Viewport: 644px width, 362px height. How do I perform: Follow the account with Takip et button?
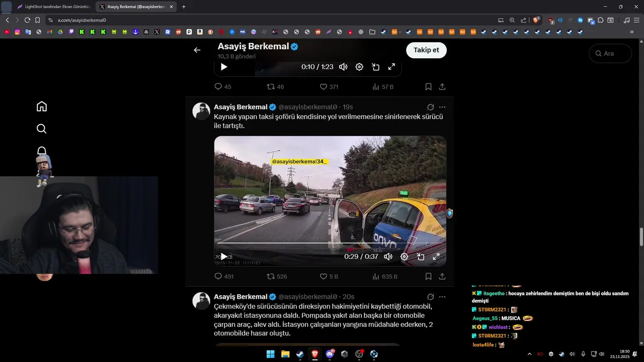[426, 50]
